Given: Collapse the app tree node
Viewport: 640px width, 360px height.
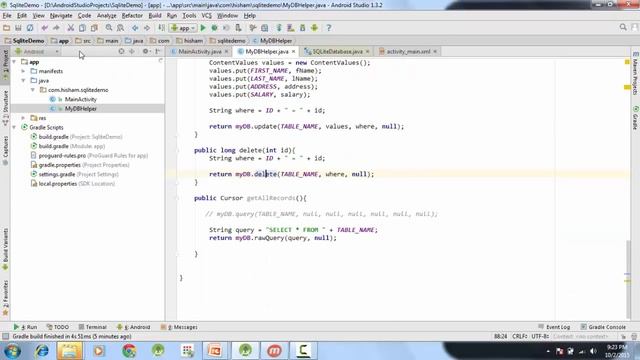Looking at the screenshot, I should pos(14,62).
